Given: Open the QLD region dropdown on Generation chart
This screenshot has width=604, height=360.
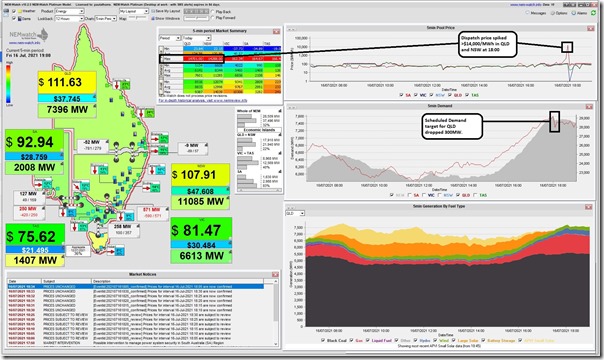Looking at the screenshot, I should pos(295,213).
